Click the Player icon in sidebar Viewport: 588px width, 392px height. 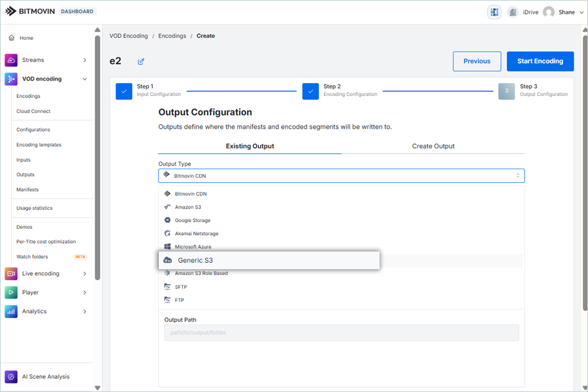11,293
